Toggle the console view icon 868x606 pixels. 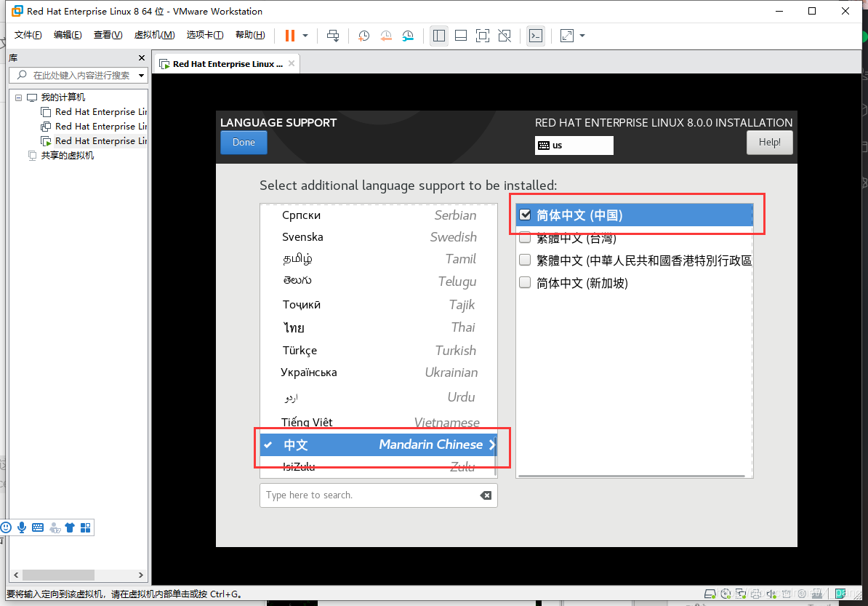tap(535, 36)
